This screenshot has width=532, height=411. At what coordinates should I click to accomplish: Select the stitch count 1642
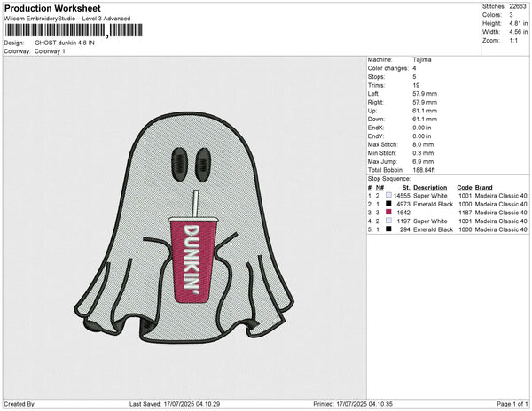(x=403, y=213)
